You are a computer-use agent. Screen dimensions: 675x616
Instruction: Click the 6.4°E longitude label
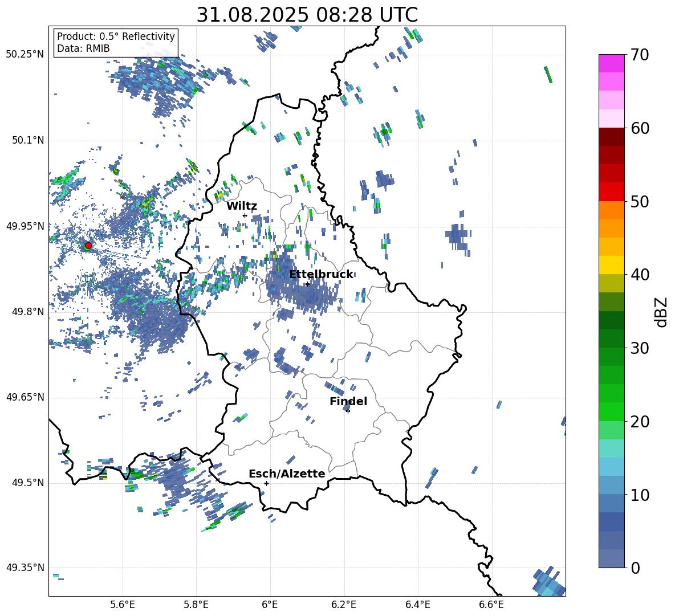pyautogui.click(x=417, y=605)
